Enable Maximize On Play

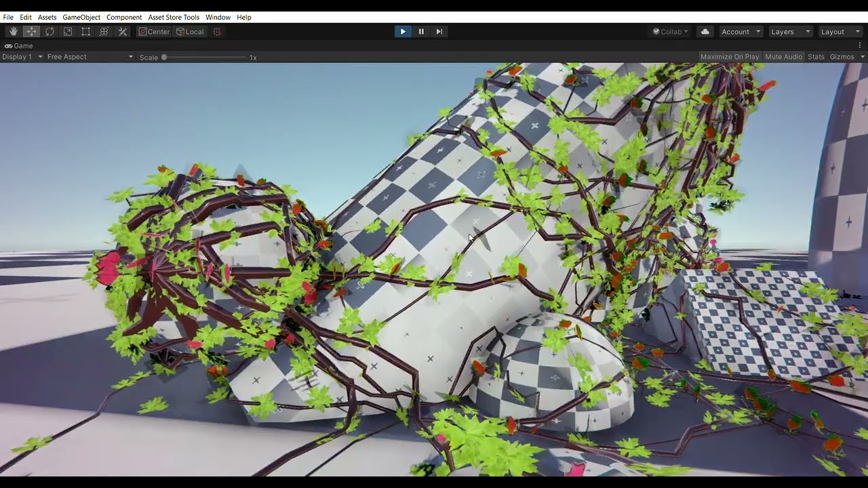[730, 57]
